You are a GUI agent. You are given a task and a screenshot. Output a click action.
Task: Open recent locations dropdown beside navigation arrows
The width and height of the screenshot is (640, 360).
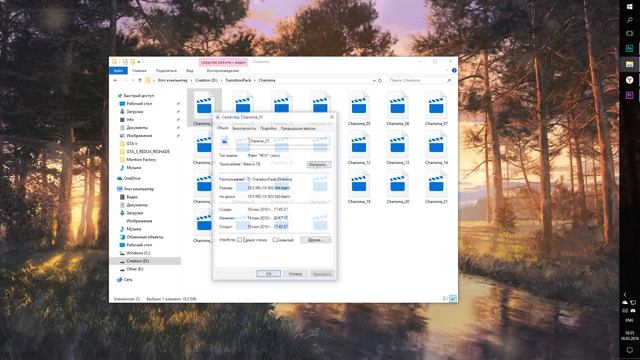(x=133, y=80)
